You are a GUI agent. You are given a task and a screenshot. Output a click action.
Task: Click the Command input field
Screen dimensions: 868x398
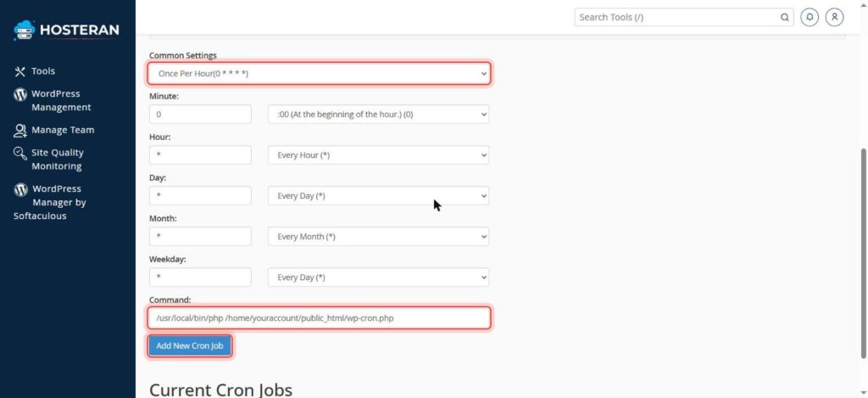pyautogui.click(x=319, y=318)
